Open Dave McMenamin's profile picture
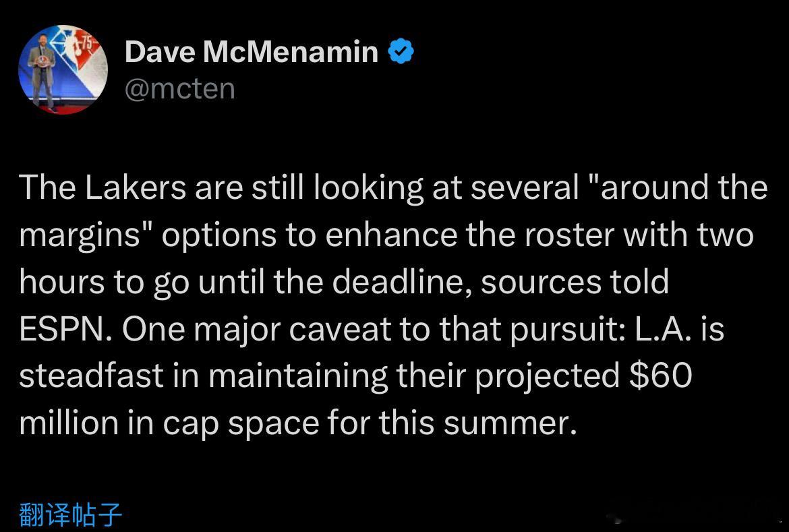Screen dimensions: 789x532 pyautogui.click(x=63, y=69)
